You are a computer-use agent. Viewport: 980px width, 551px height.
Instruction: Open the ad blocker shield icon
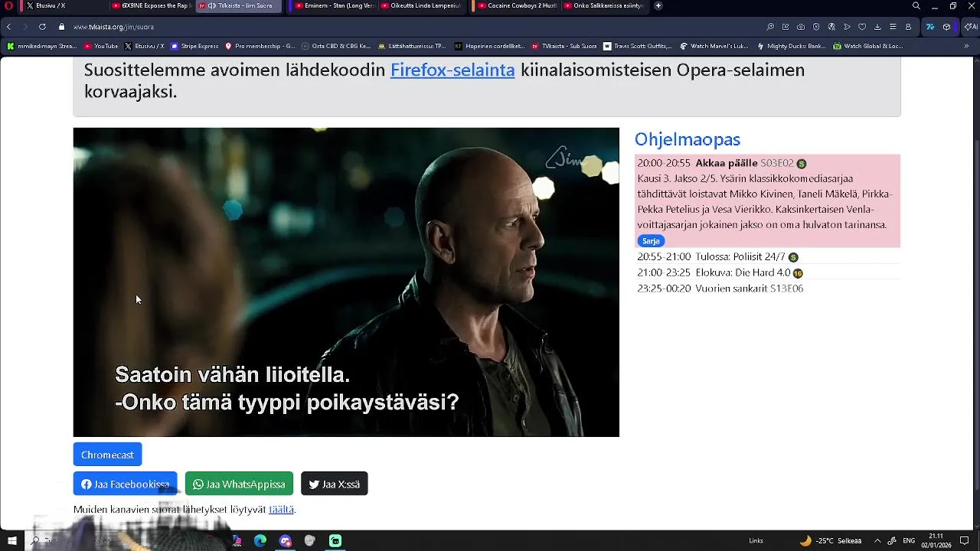click(816, 27)
